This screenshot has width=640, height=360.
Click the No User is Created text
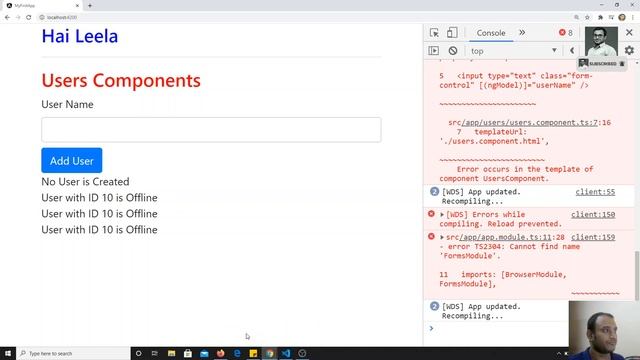(x=85, y=182)
